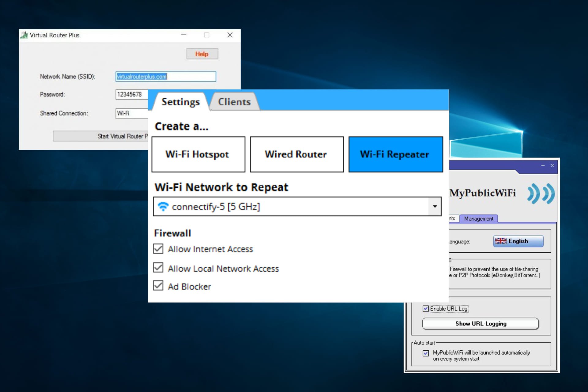
Task: Select the Wi-Fi Repeater option
Action: (396, 154)
